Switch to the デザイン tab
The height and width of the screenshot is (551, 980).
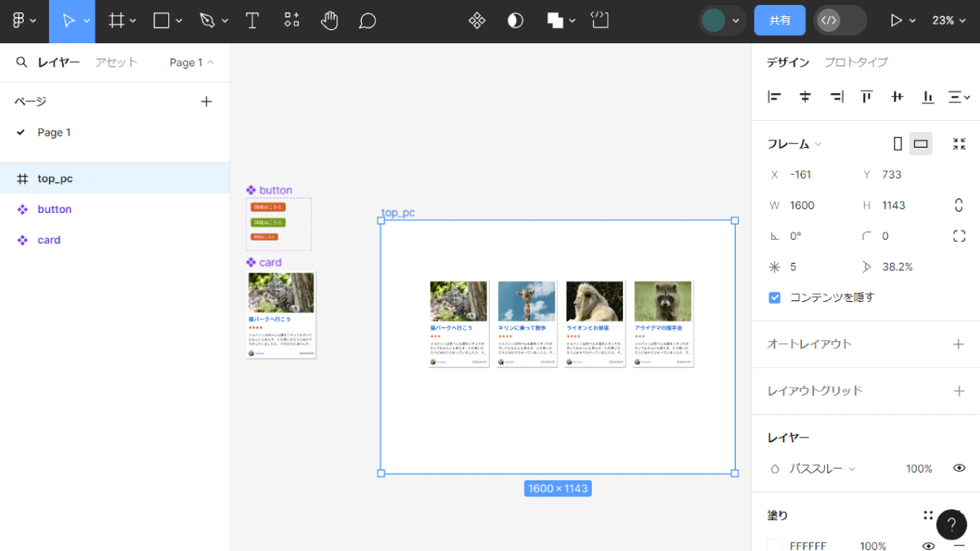coord(788,62)
